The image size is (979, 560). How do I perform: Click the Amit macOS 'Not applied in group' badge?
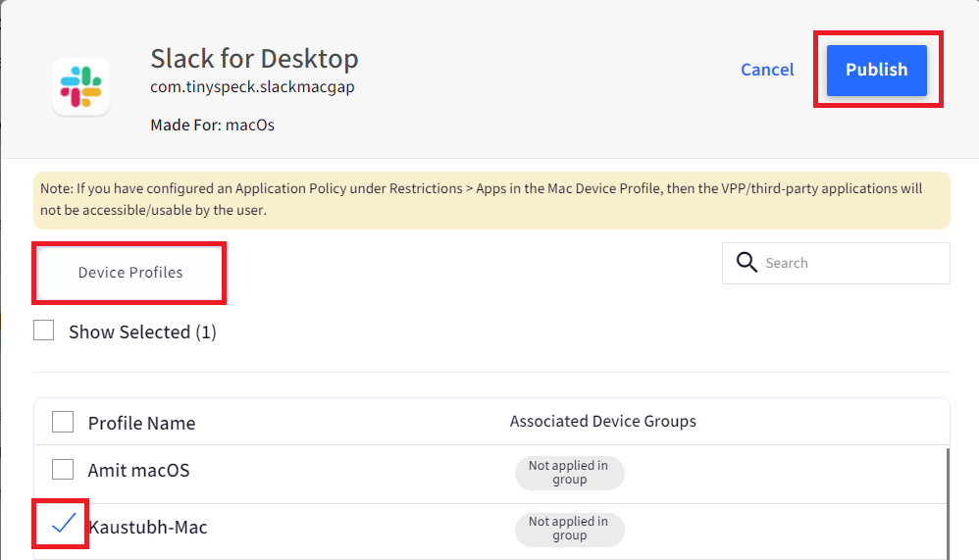click(x=569, y=473)
